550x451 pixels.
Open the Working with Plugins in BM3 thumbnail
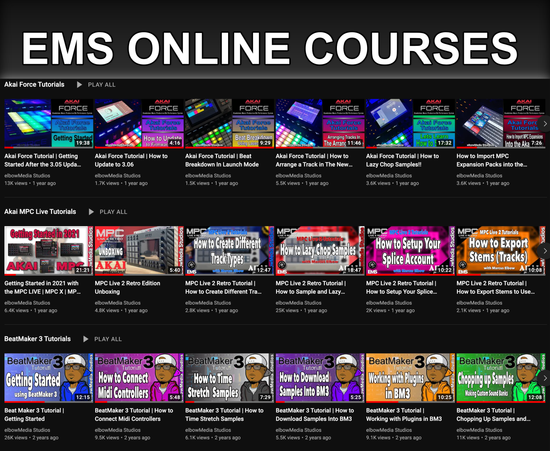point(410,378)
